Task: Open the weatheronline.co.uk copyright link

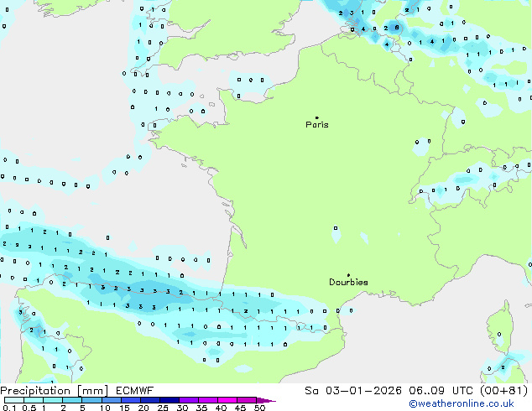Action: point(462,403)
